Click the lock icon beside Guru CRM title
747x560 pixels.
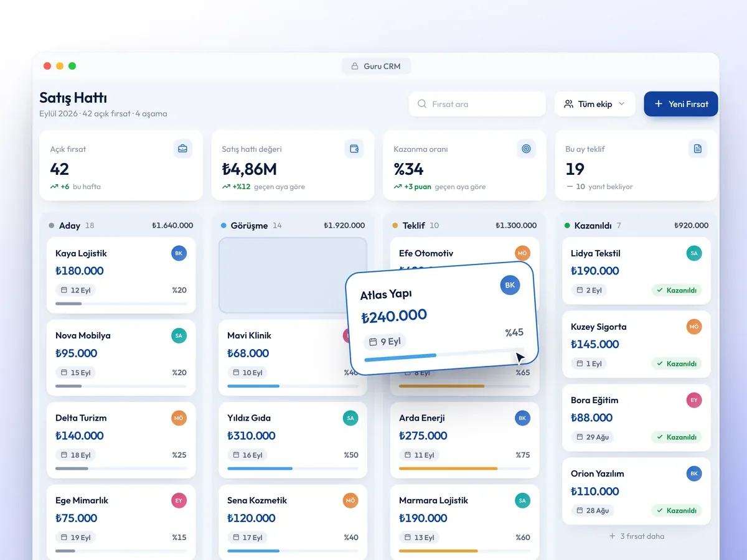(355, 66)
